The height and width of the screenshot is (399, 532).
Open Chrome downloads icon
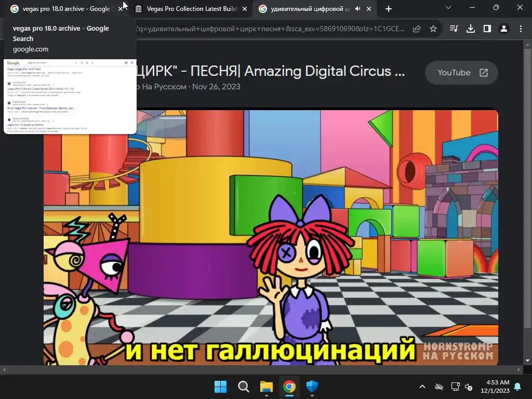tap(471, 29)
